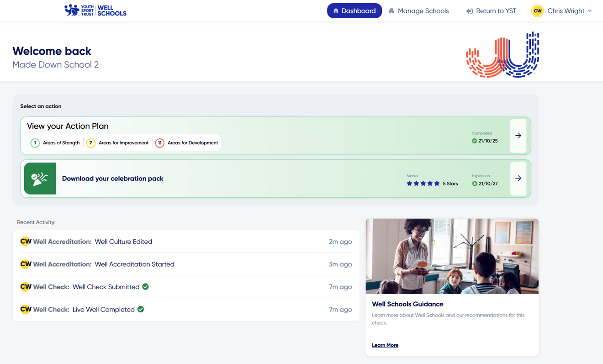Select the Areas for Development badge

pos(187,143)
